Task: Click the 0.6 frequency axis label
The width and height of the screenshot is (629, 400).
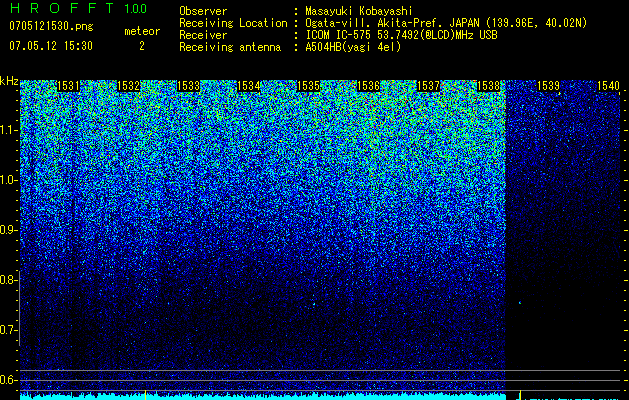Action: pyautogui.click(x=8, y=380)
